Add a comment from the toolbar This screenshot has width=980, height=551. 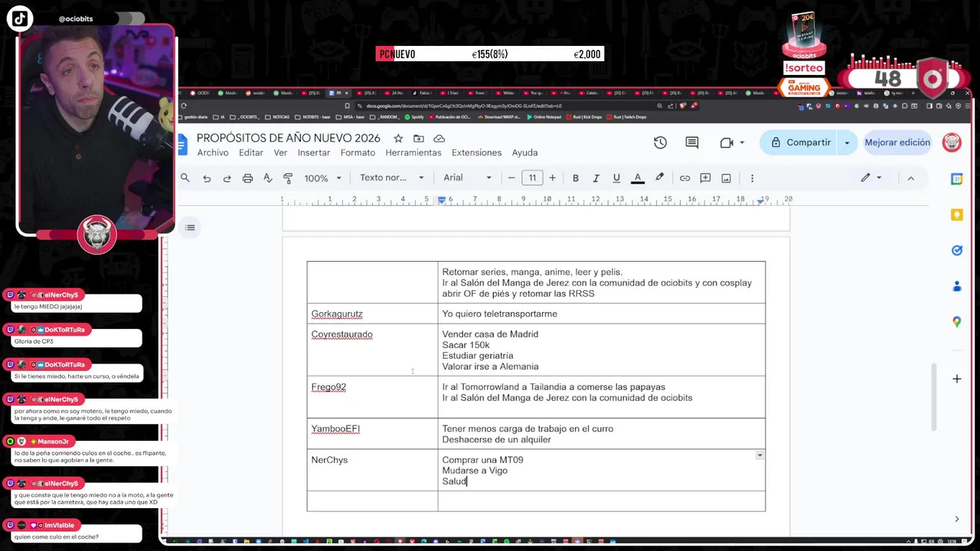pyautogui.click(x=705, y=178)
